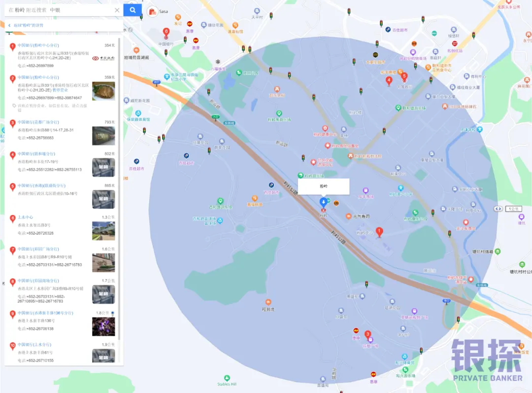Viewport: 532px width, 393px height.
Task: Click the radius drag handle with double arrows
Action: [x=498, y=209]
